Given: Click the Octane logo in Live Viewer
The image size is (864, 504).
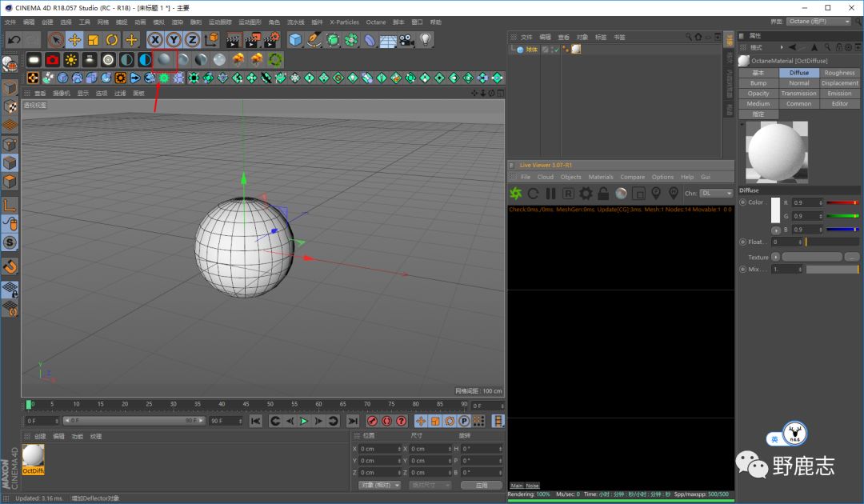Looking at the screenshot, I should point(516,193).
